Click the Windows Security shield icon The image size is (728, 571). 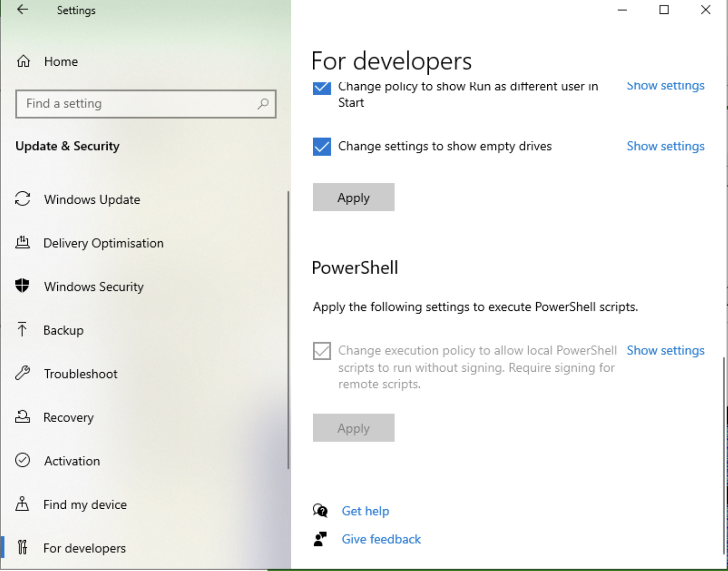click(x=22, y=286)
